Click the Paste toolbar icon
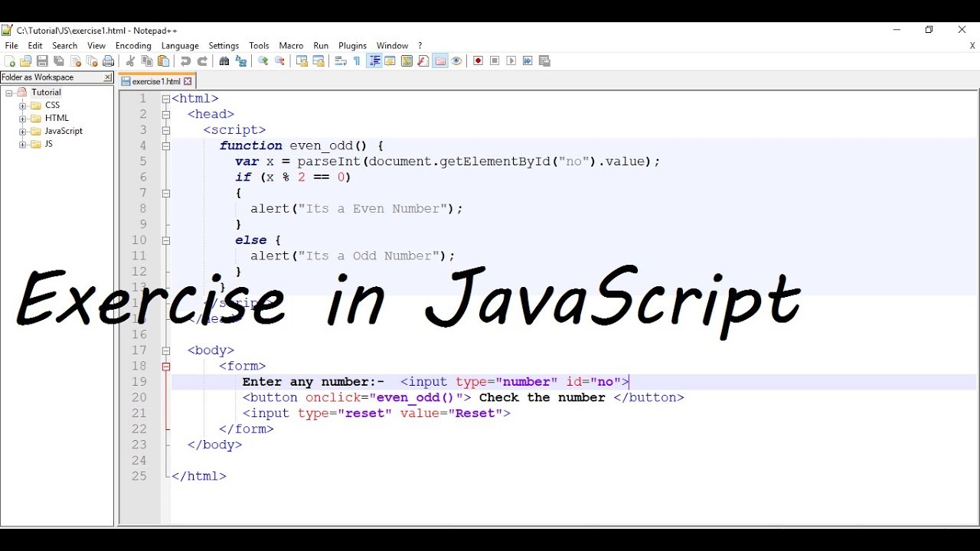 [x=163, y=61]
